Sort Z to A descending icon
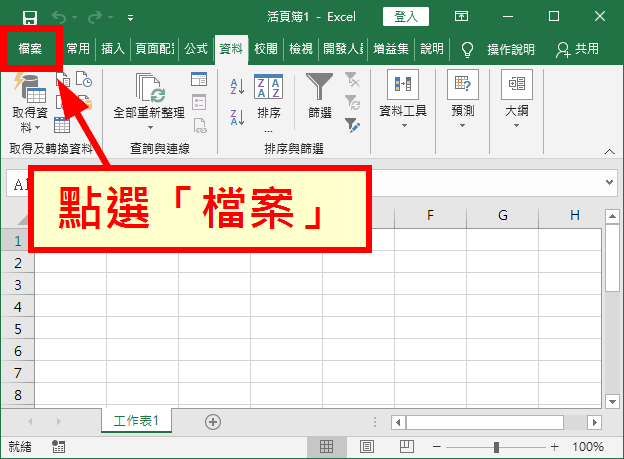The image size is (624, 459). [x=237, y=117]
